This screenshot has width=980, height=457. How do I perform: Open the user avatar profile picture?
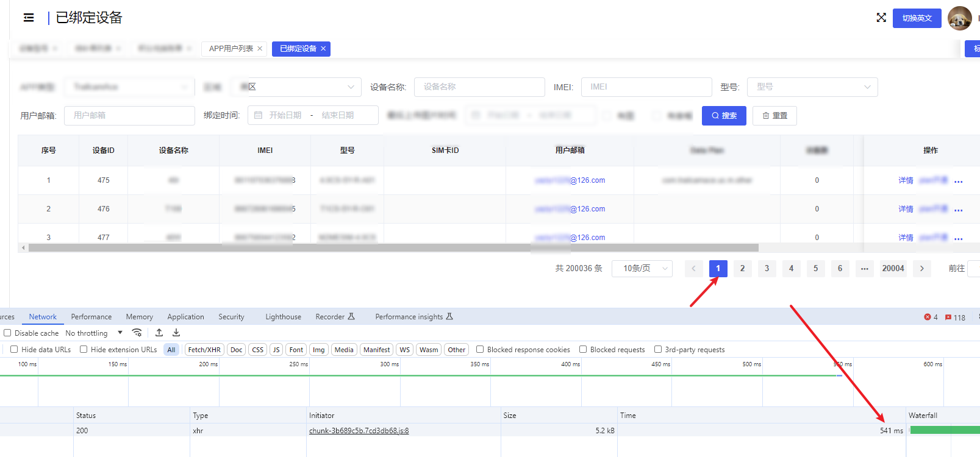(x=959, y=18)
